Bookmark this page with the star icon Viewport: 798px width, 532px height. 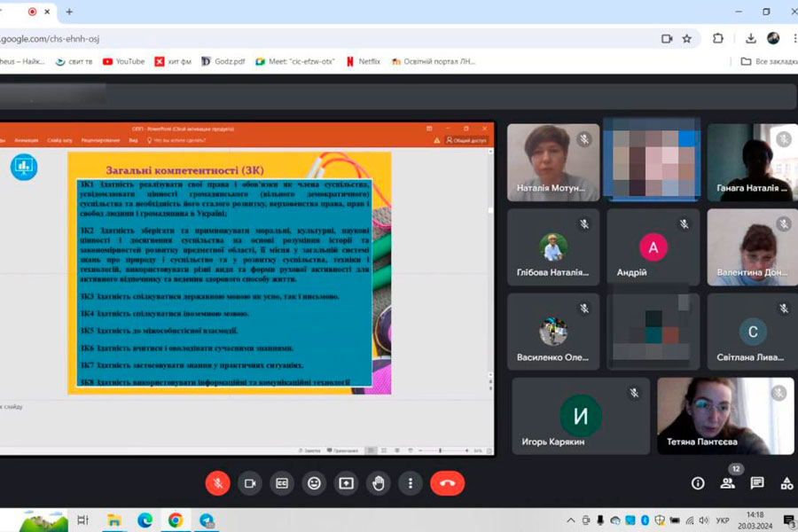click(x=687, y=38)
